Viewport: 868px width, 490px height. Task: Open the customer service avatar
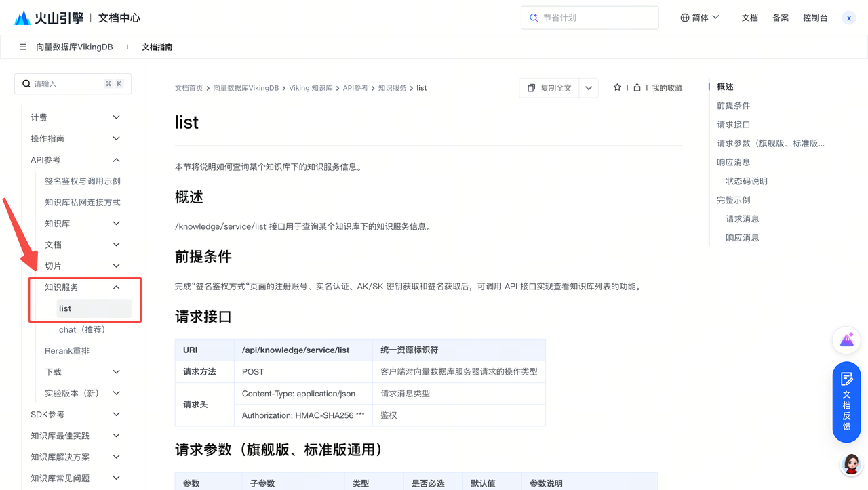click(x=851, y=465)
